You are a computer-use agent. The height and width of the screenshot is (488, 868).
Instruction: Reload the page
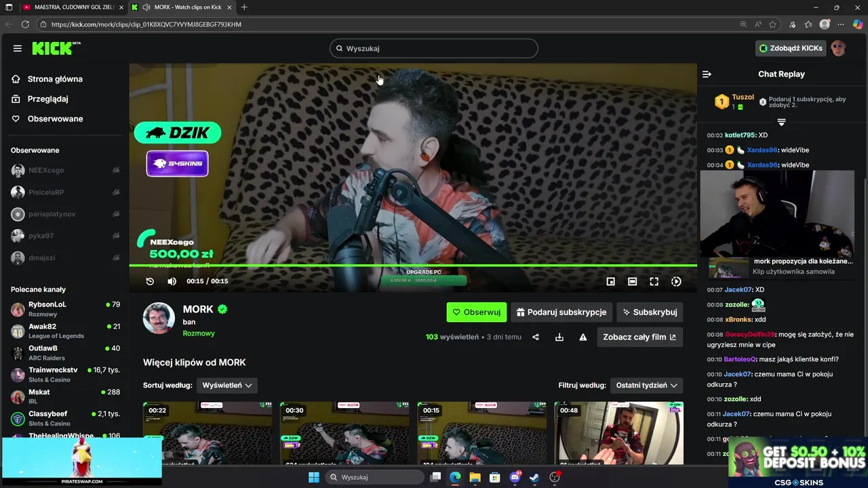[x=25, y=24]
